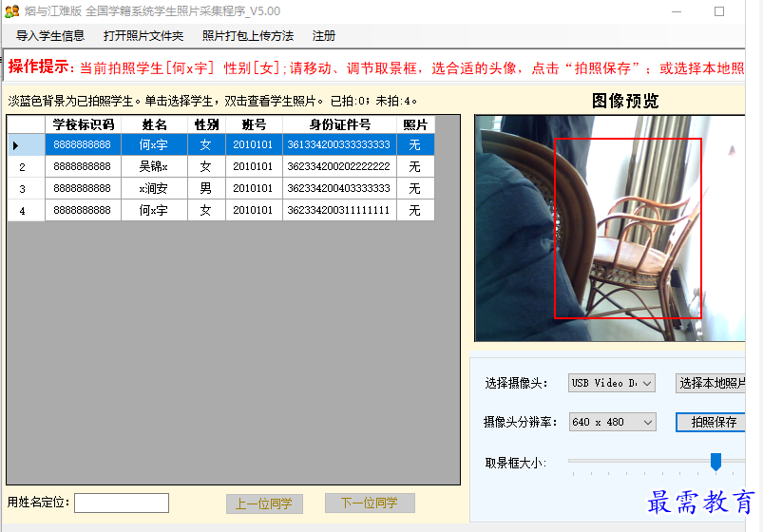Click ID number 362334200311111111
The width and height of the screenshot is (763, 532).
click(x=339, y=210)
